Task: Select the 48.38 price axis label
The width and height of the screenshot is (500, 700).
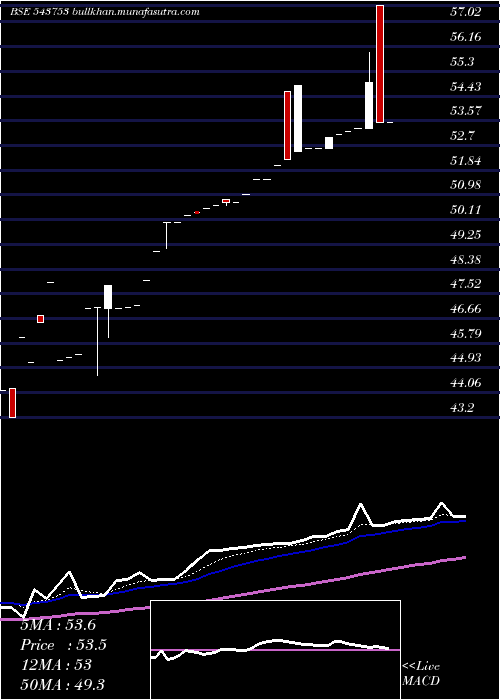Action: [x=466, y=259]
